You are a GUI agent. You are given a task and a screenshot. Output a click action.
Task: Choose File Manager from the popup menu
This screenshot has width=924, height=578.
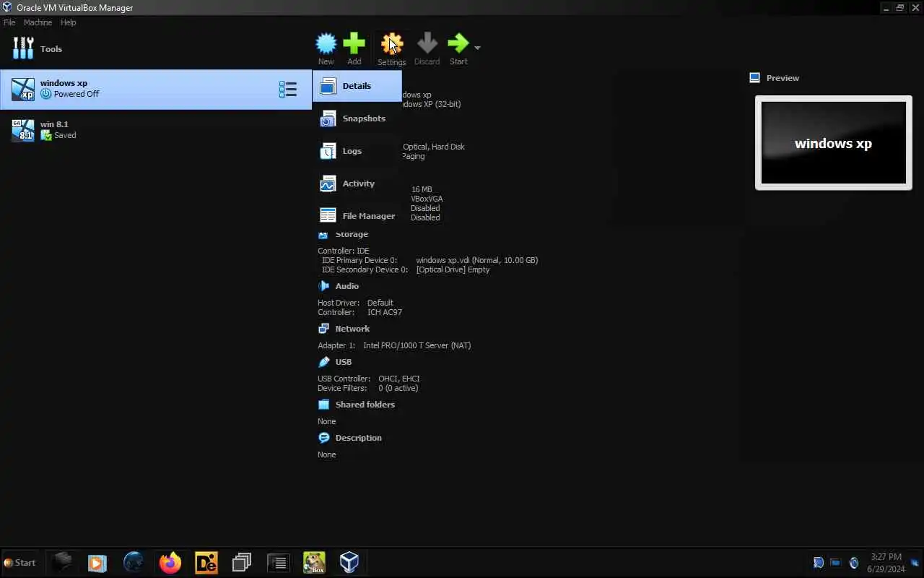(x=357, y=216)
